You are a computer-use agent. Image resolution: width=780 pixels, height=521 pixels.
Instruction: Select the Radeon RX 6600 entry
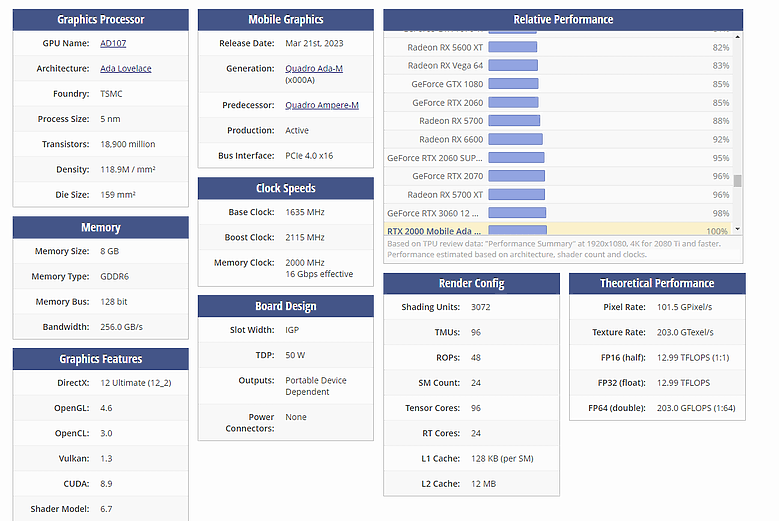click(x=558, y=139)
